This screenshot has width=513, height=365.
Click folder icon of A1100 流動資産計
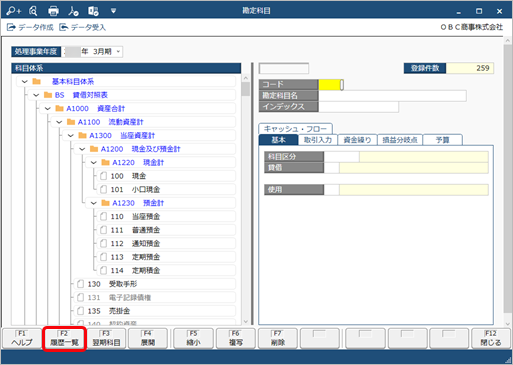[x=71, y=122]
